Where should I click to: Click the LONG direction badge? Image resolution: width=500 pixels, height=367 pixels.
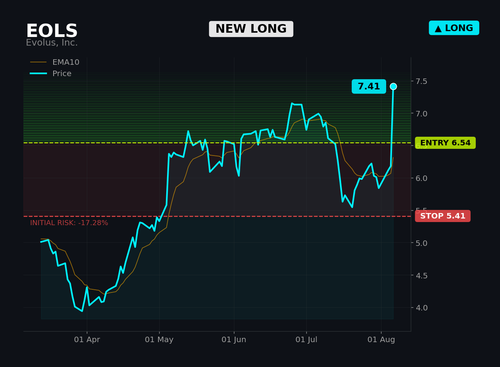(x=454, y=28)
